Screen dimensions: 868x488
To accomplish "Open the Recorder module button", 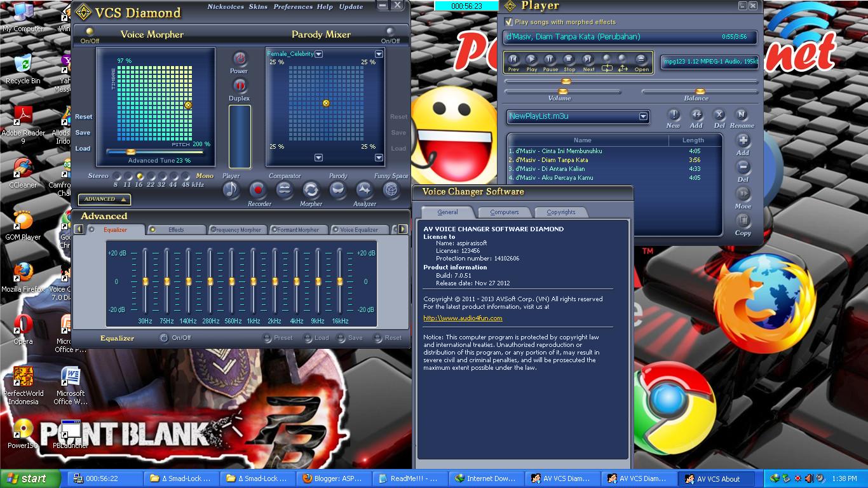I will pos(257,189).
